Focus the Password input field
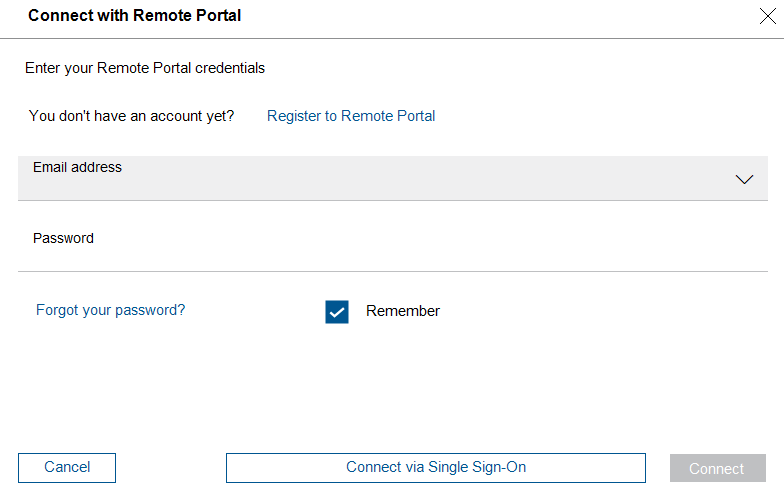The image size is (784, 496). click(392, 250)
